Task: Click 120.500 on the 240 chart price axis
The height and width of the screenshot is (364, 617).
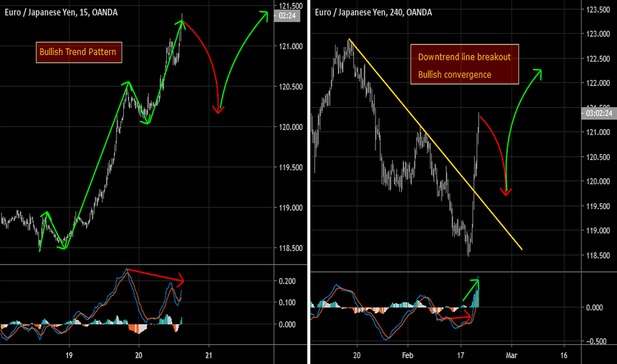Action: [x=598, y=158]
